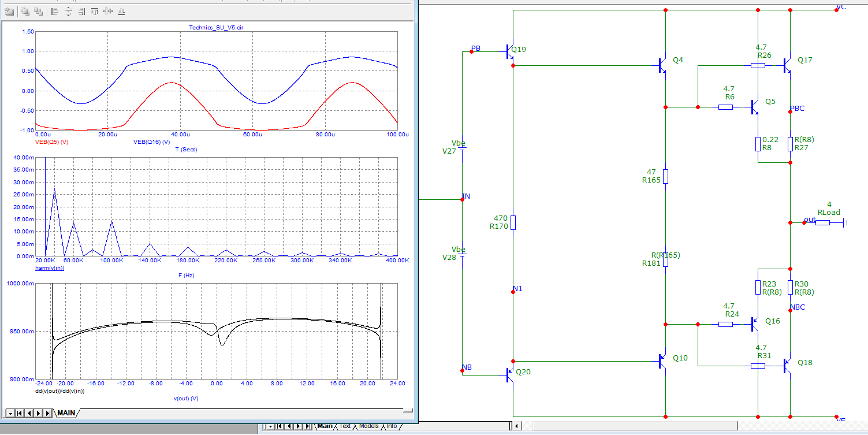
Task: Click the Align Top toolbar icon
Action: (x=95, y=11)
